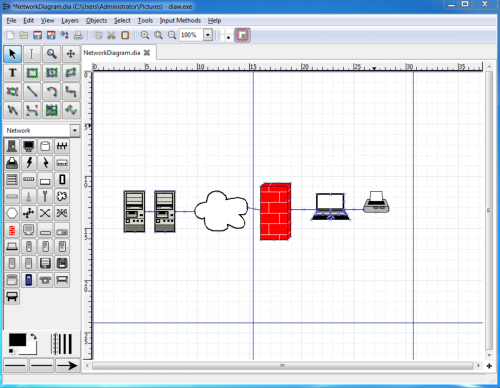
Task: Select the Polygon shape tool
Action: point(71,73)
